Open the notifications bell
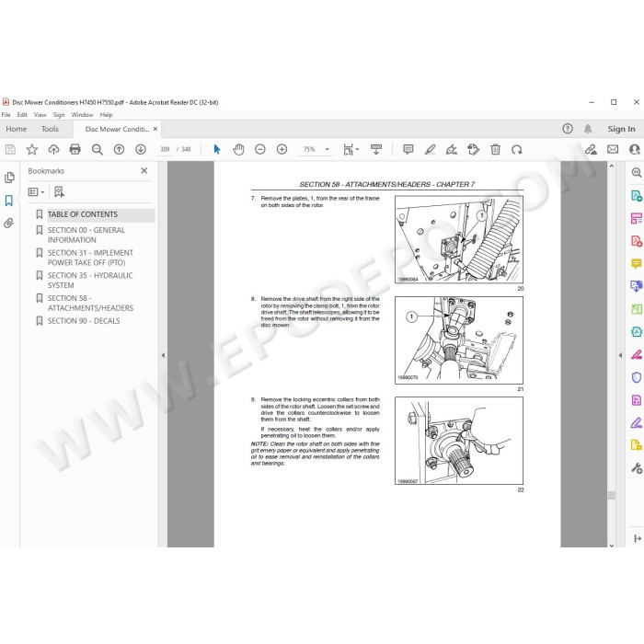The image size is (644, 644). [588, 129]
